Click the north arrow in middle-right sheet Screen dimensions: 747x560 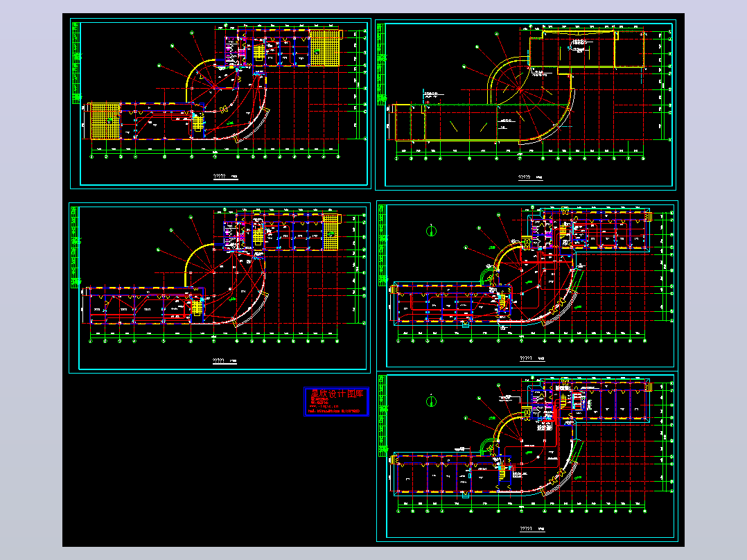[x=431, y=231]
